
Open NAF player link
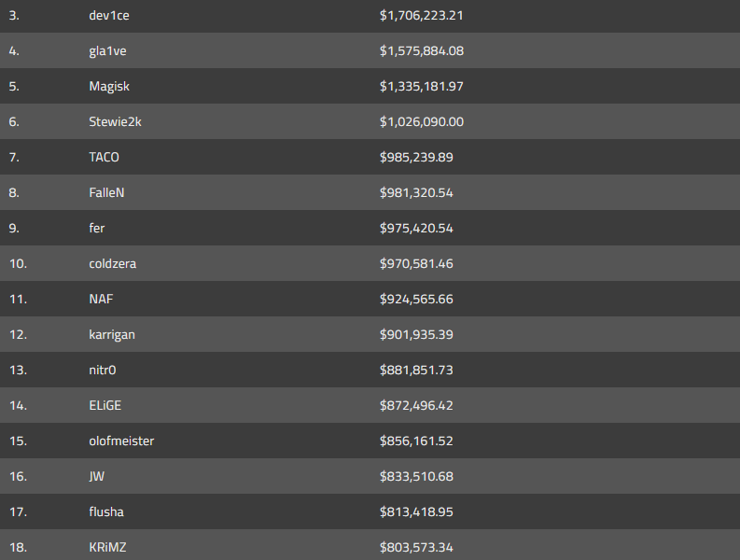point(101,300)
